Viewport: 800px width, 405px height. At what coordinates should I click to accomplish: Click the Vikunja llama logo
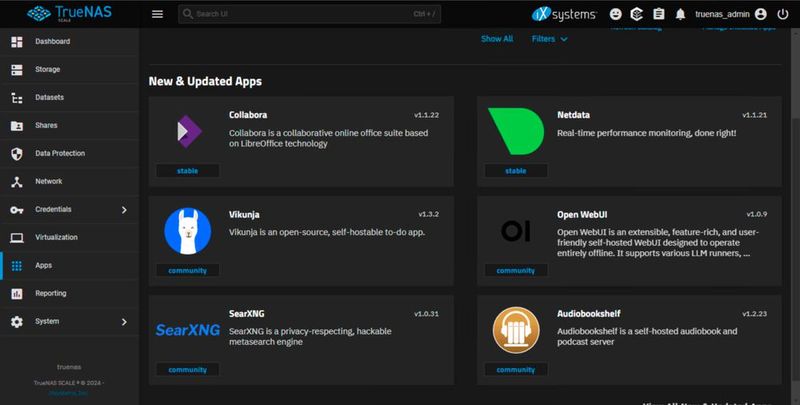pos(187,230)
